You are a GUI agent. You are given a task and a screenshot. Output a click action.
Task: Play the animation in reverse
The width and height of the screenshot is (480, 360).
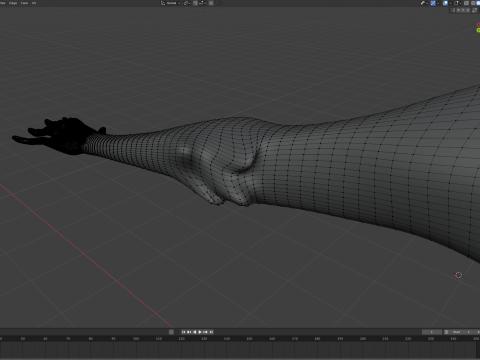click(x=195, y=332)
